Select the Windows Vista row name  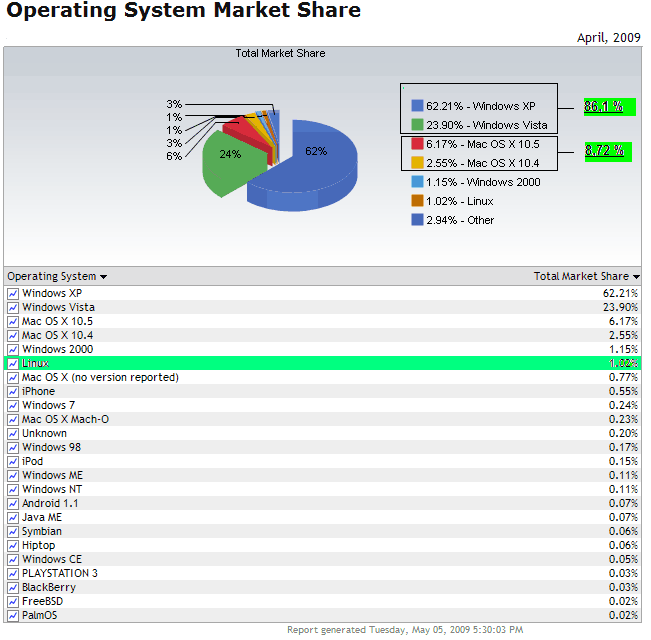pyautogui.click(x=59, y=308)
